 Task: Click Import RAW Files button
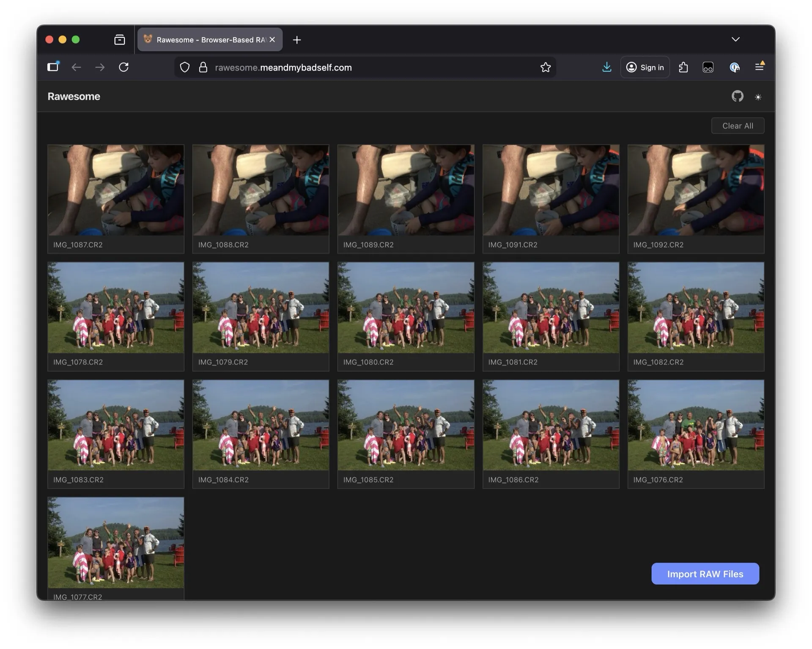point(705,574)
